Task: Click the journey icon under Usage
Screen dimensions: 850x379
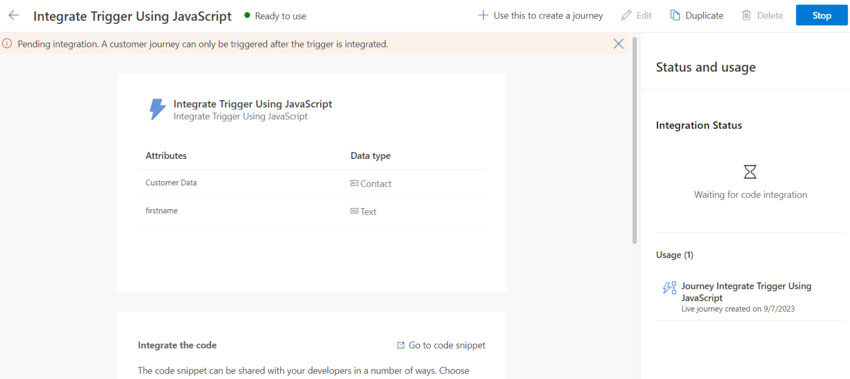Action: (x=669, y=288)
